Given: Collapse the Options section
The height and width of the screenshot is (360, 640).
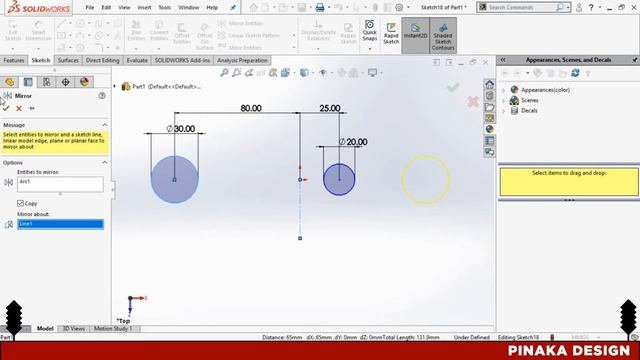Looking at the screenshot, I should point(105,162).
